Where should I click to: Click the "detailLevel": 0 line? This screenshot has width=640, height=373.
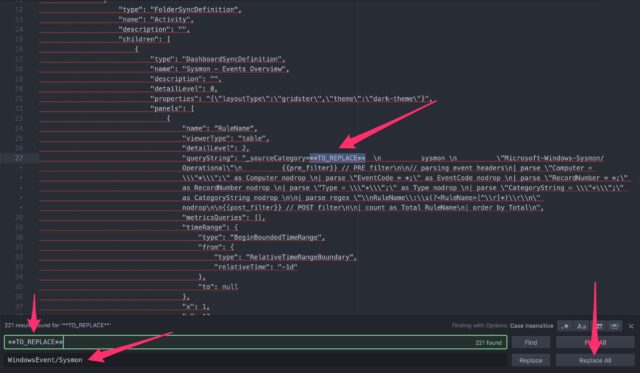pos(184,89)
